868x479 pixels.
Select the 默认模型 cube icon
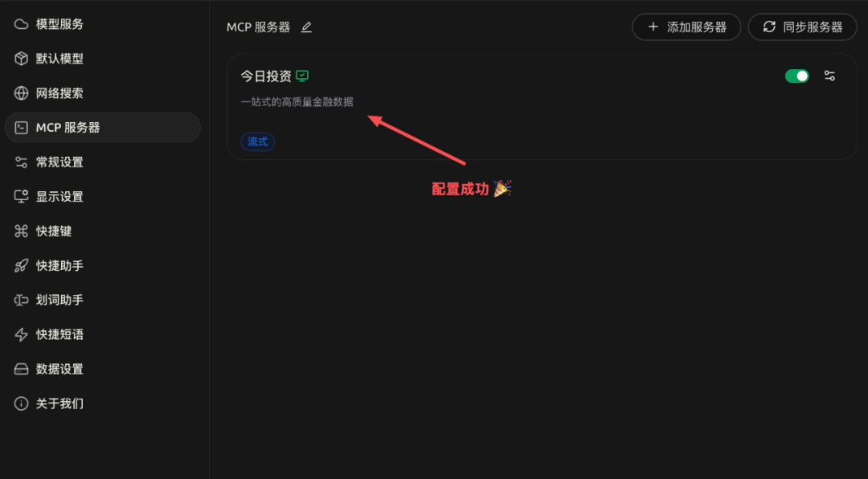21,59
